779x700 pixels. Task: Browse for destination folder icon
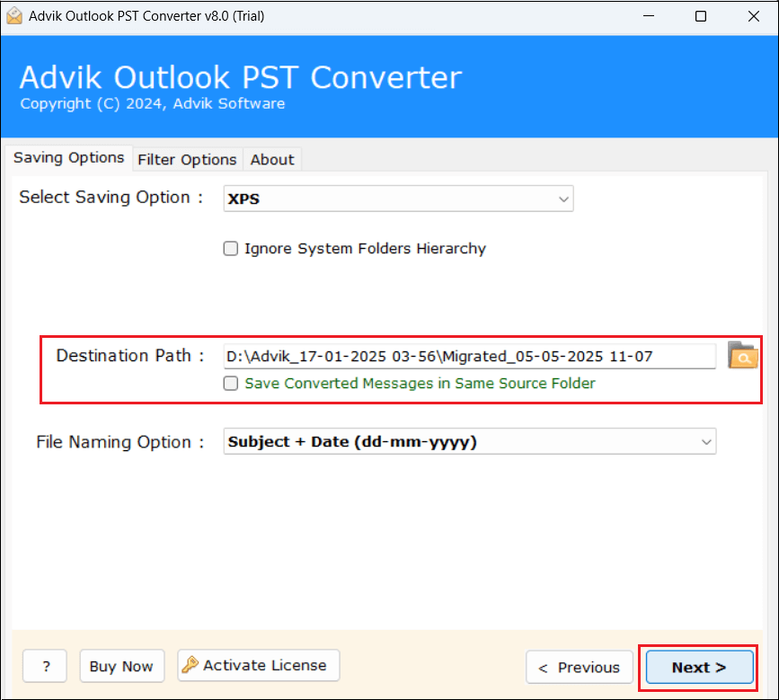(x=742, y=356)
